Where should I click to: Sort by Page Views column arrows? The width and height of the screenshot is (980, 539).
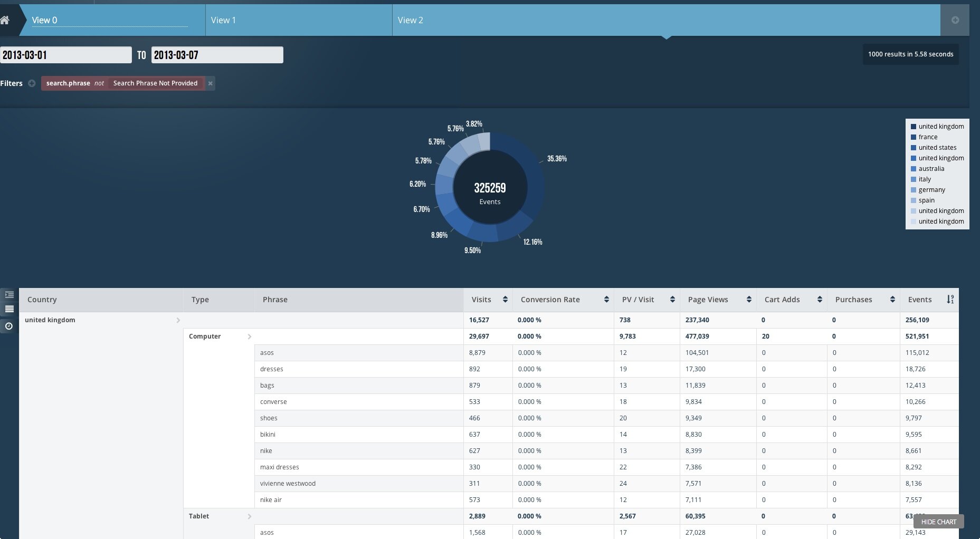[x=749, y=300]
